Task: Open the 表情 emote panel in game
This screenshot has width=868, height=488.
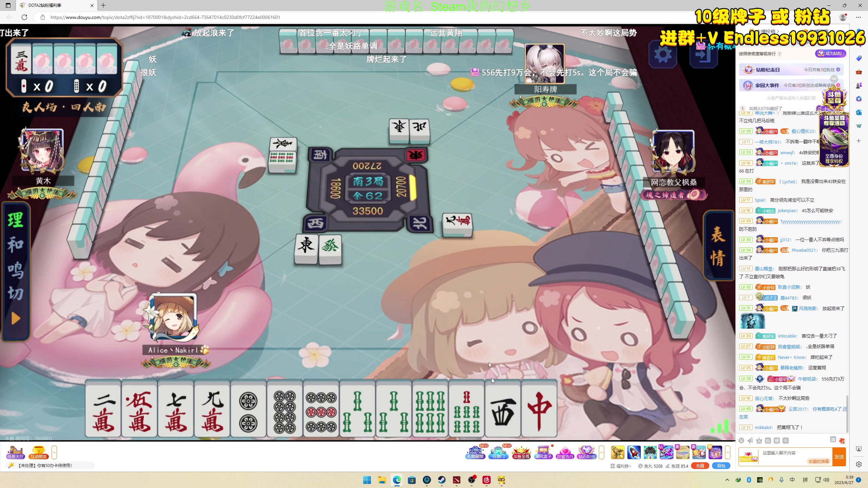Action: pyautogui.click(x=718, y=246)
